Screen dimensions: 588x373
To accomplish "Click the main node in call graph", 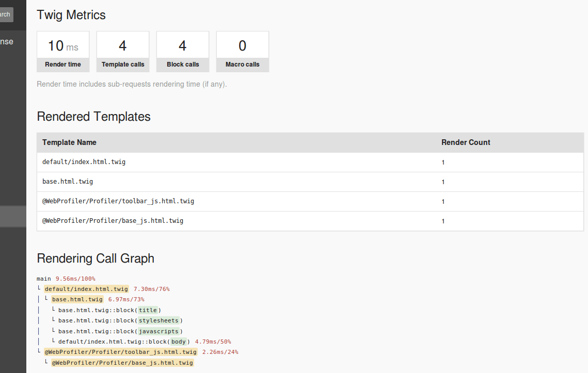I will pos(44,279).
